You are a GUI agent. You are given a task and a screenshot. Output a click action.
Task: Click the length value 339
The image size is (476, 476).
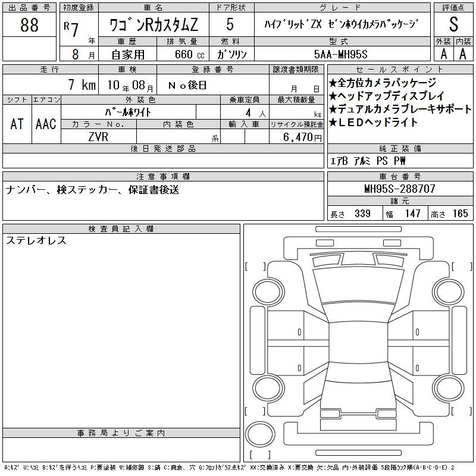(362, 214)
